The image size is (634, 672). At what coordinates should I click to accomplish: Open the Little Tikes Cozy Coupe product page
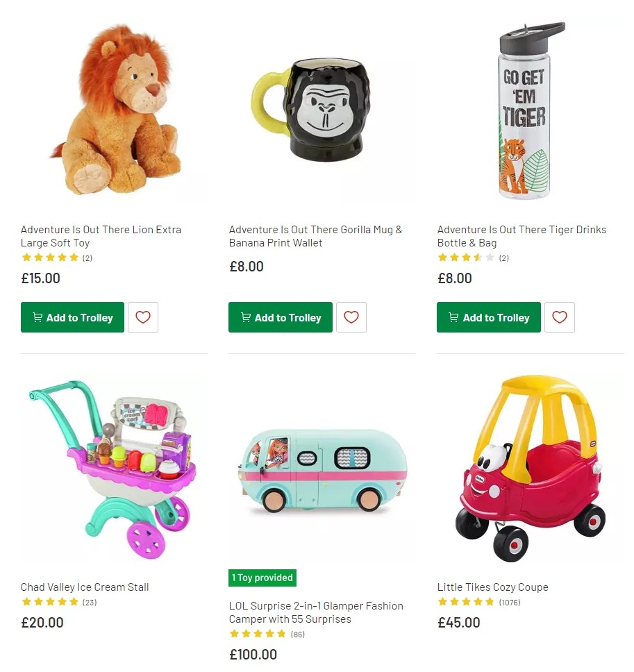click(x=493, y=587)
